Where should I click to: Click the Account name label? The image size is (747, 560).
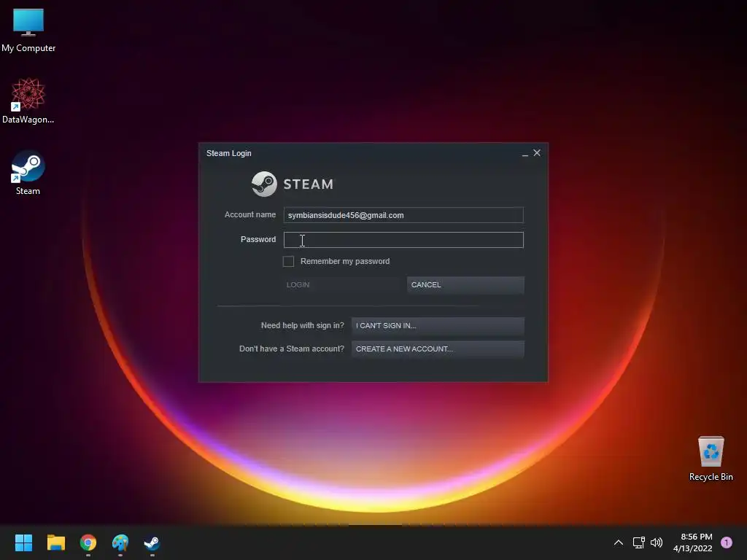click(250, 215)
